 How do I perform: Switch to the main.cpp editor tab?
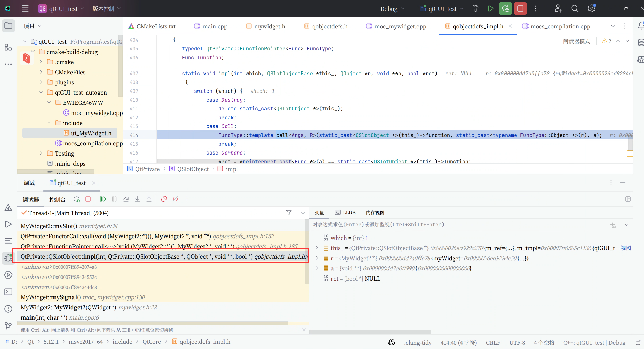tap(211, 26)
